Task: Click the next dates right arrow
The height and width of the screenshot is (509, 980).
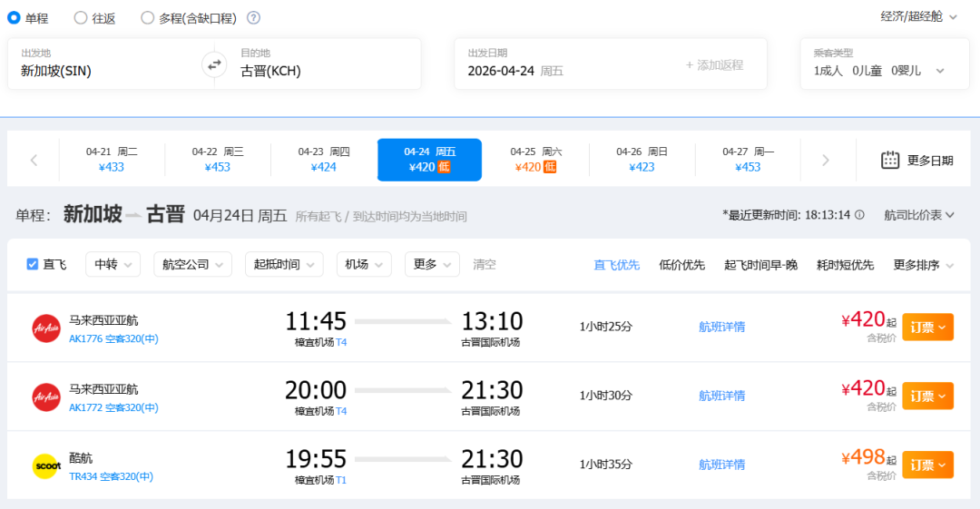Action: 825,161
